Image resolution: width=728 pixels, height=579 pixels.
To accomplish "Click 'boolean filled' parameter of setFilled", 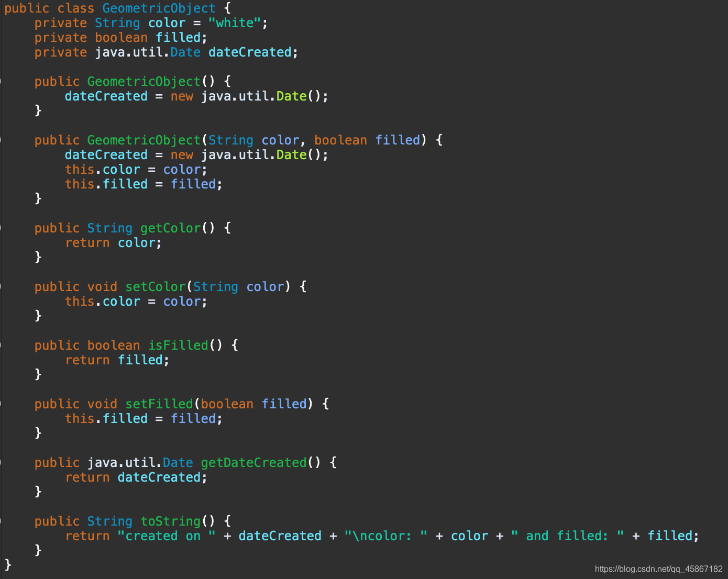I will click(x=253, y=404).
